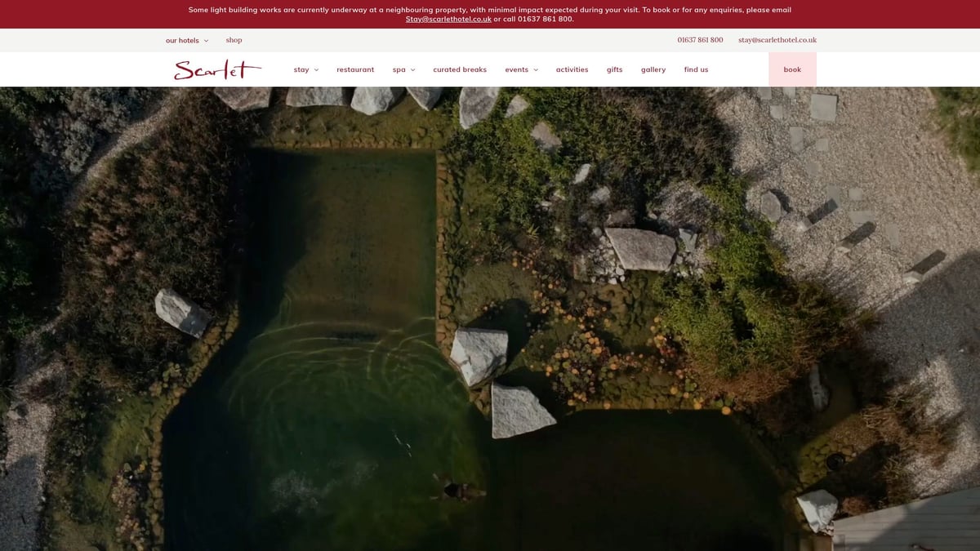Open the find us page
Viewport: 980px width, 551px height.
coord(696,70)
